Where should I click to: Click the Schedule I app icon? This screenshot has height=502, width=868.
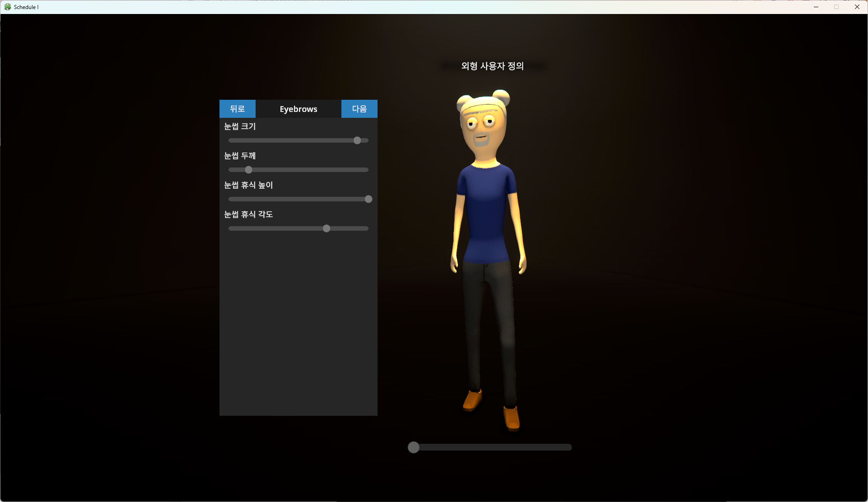pos(8,7)
